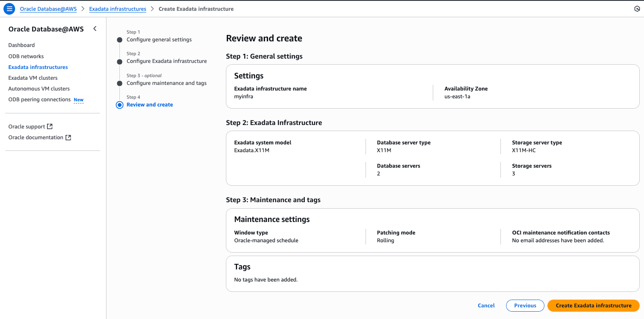Cancel the infrastructure creation
The image size is (644, 319).
tap(486, 306)
